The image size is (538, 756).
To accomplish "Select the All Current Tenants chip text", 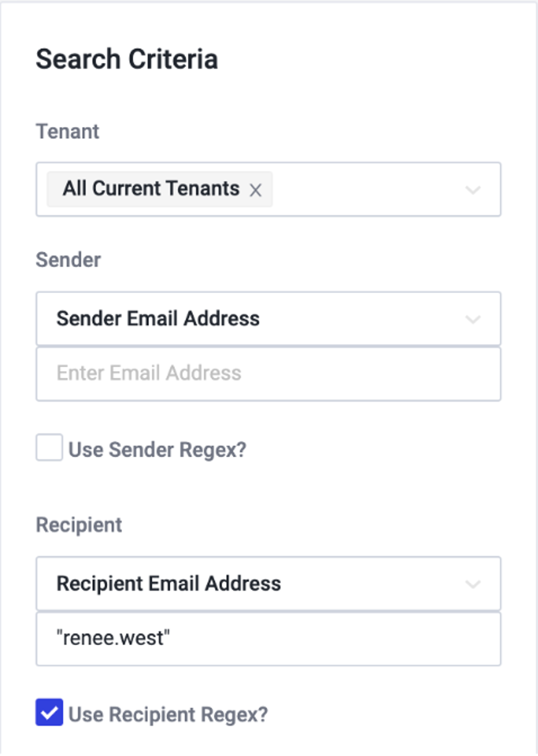I will [x=151, y=188].
